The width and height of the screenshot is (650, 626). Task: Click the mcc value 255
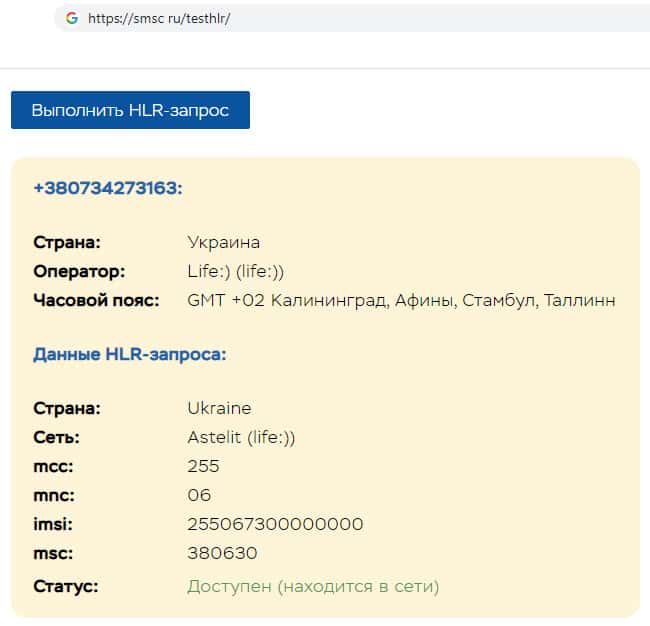(203, 466)
